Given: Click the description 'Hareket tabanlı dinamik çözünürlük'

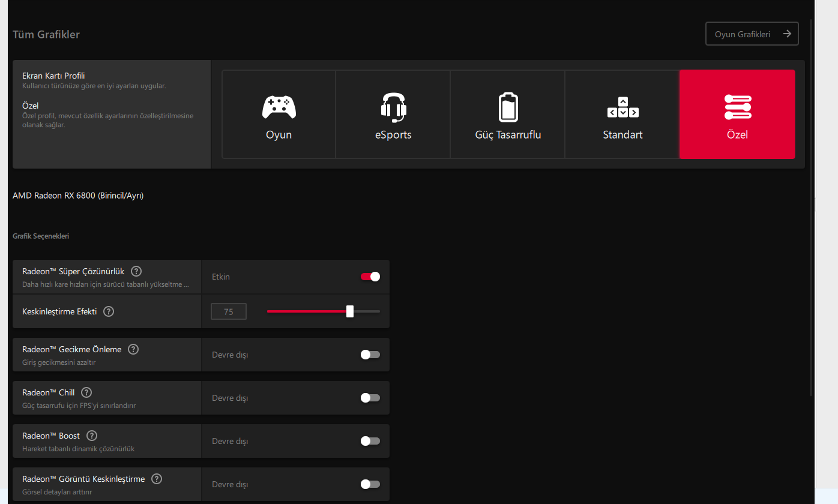Looking at the screenshot, I should tap(78, 449).
